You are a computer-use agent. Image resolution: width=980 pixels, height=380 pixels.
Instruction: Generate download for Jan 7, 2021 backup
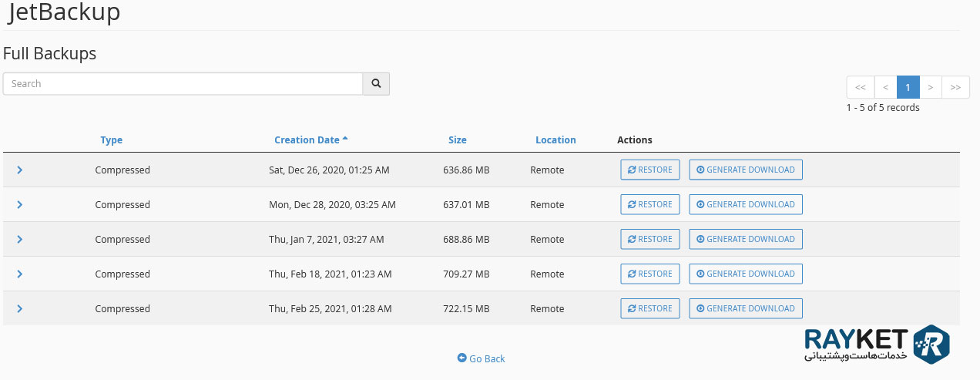[x=746, y=239]
